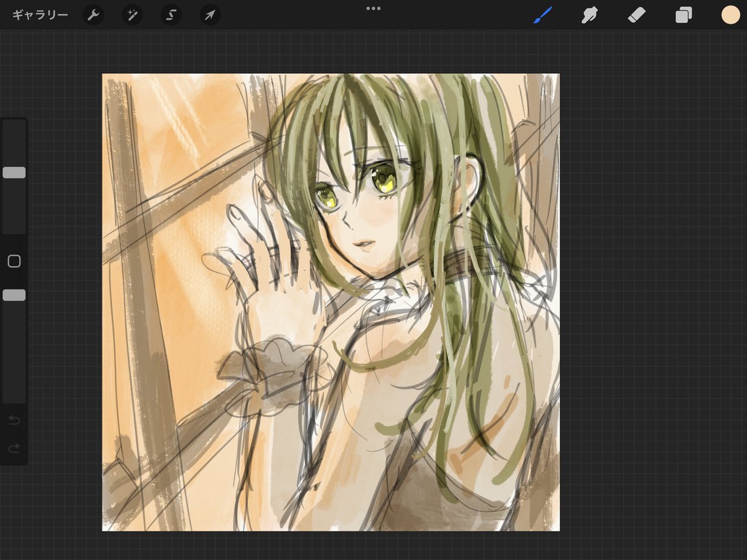Screen dimensions: 747x560
Task: Activate the Selection S-shaped tool
Action: click(x=171, y=15)
